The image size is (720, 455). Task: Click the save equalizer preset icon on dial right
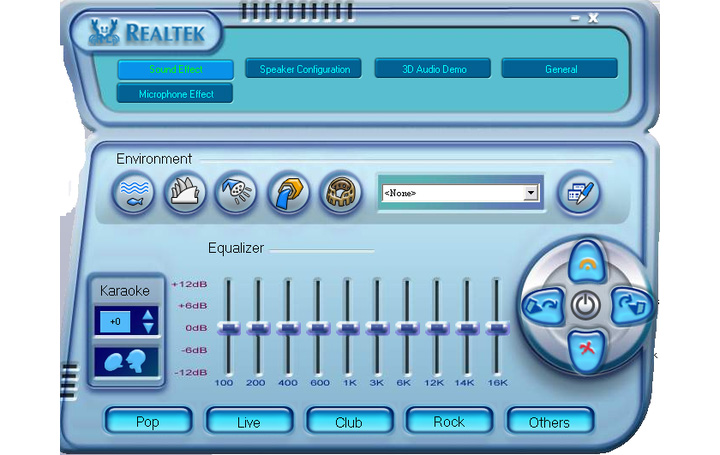click(x=629, y=304)
